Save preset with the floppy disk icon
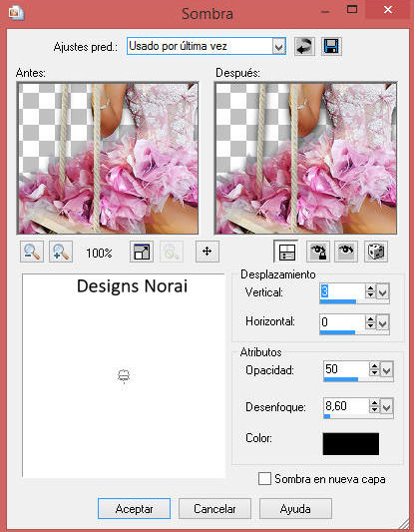The image size is (414, 532). pos(331,46)
